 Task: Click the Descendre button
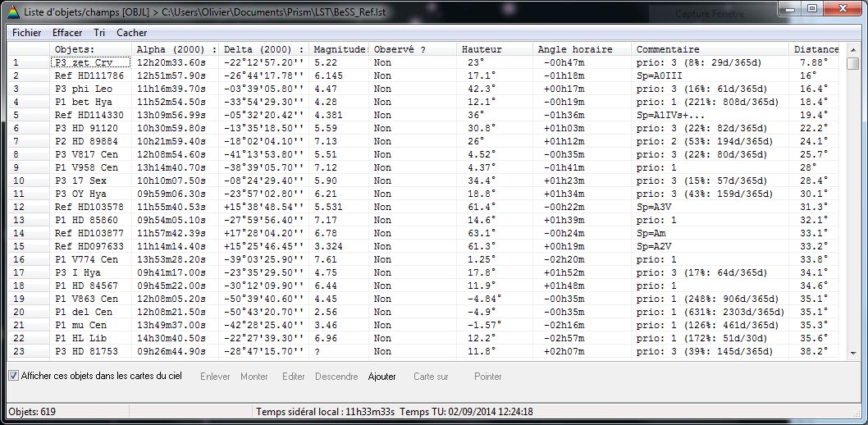(336, 377)
